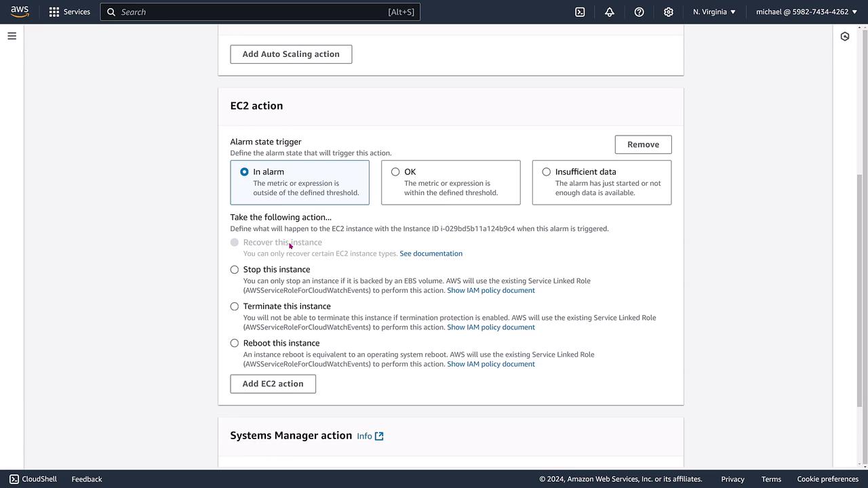Screen dimensions: 868x488
Task: Select the OK alarm state trigger
Action: pos(395,172)
